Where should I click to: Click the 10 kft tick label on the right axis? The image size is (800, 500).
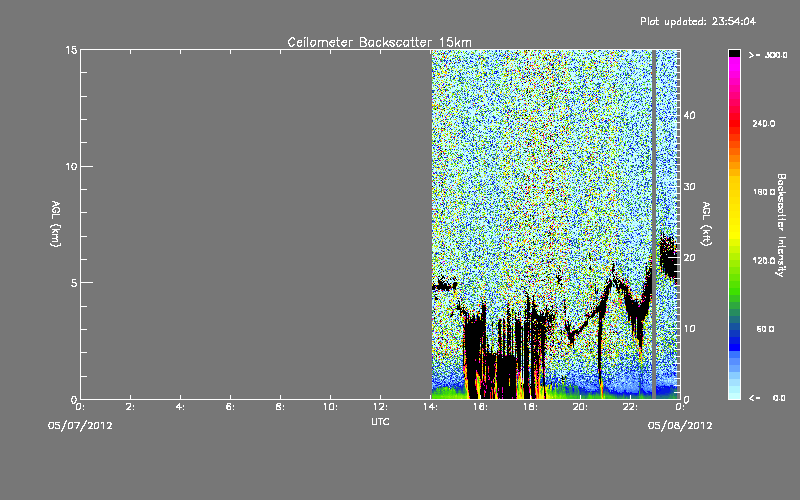coord(689,329)
